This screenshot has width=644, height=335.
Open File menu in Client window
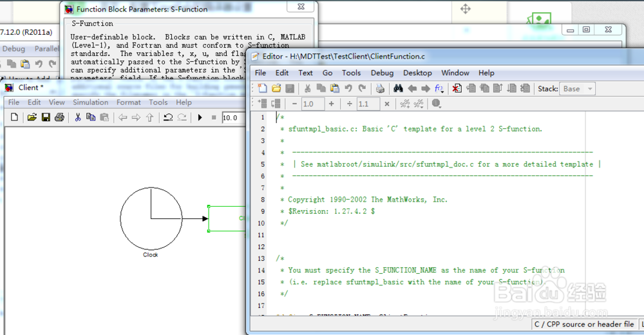coord(14,102)
